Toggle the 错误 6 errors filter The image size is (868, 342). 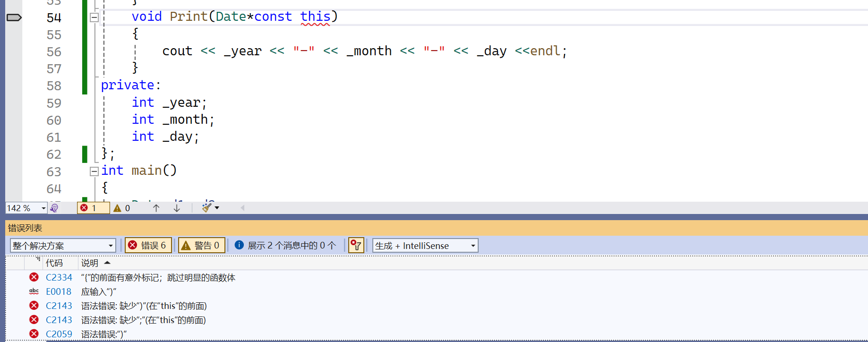[x=147, y=245]
